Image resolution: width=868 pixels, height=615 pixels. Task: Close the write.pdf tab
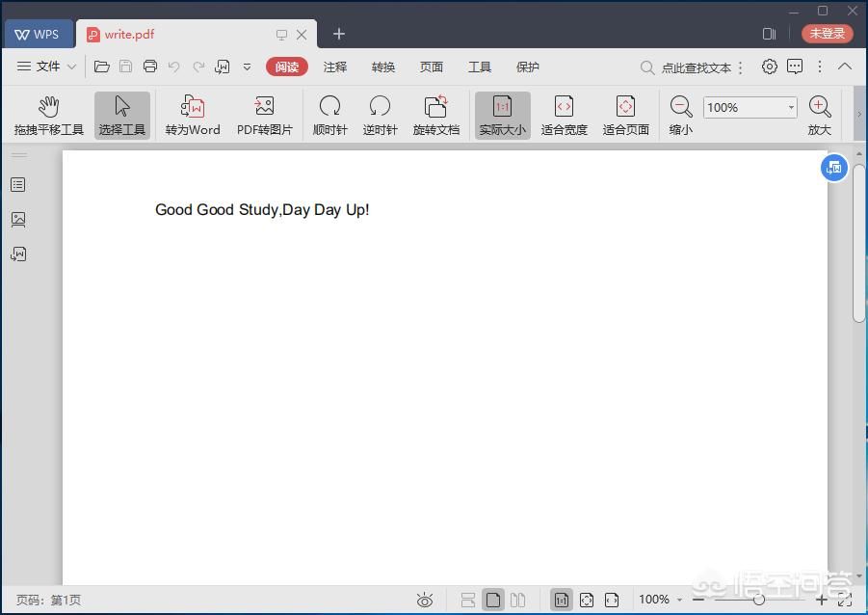302,35
